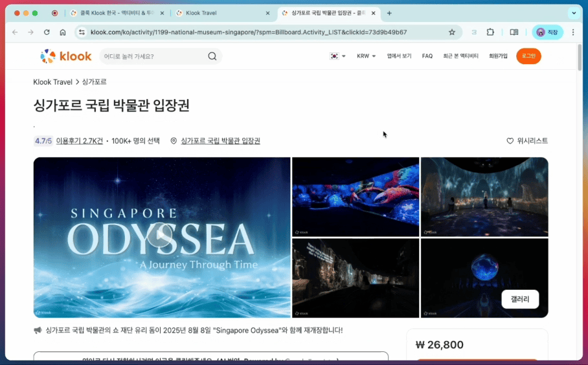Screen dimensions: 588x365
Task: Expand the tab search chevron
Action: (x=574, y=13)
